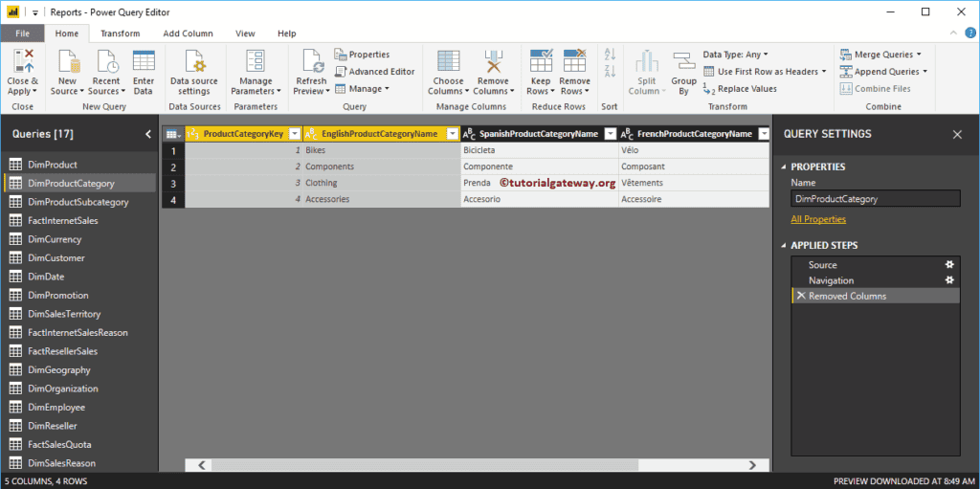Select the Home tab
The height and width of the screenshot is (489, 980).
click(67, 33)
